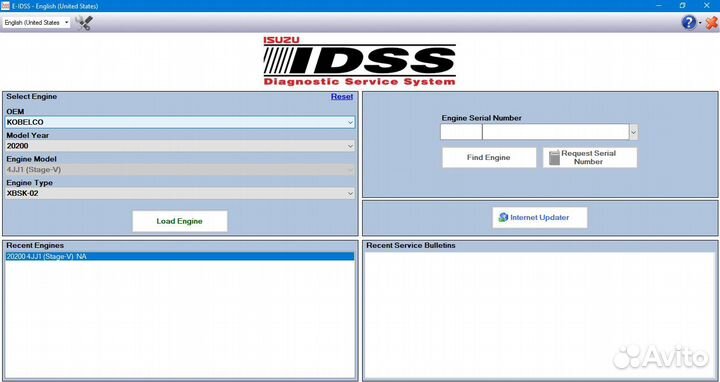The image size is (720, 382).
Task: Click the Reset link
Action: pos(342,96)
